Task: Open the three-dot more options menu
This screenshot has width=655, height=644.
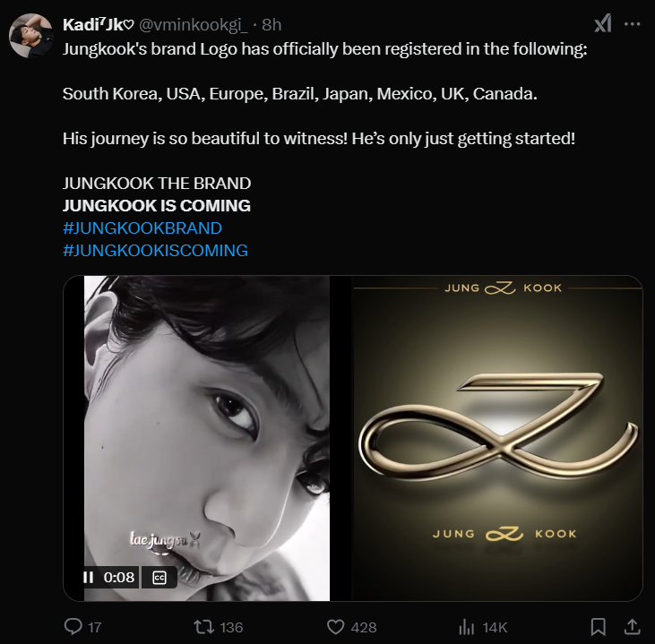Action: point(633,24)
